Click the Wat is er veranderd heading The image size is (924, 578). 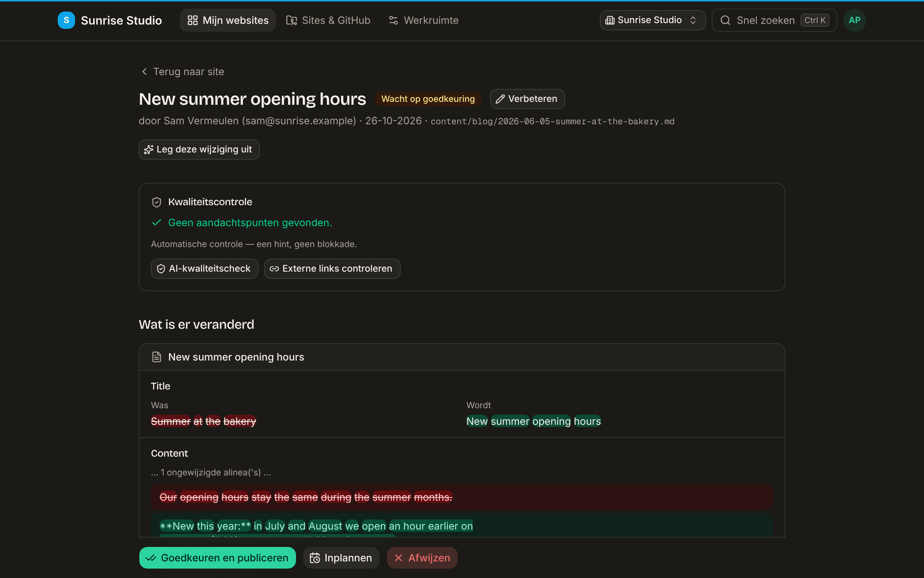[x=196, y=324]
